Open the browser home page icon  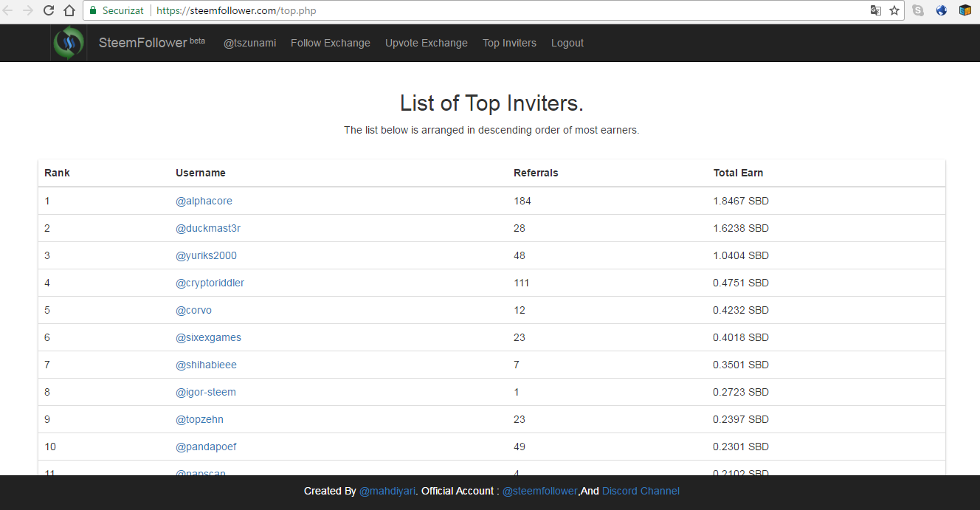(69, 10)
